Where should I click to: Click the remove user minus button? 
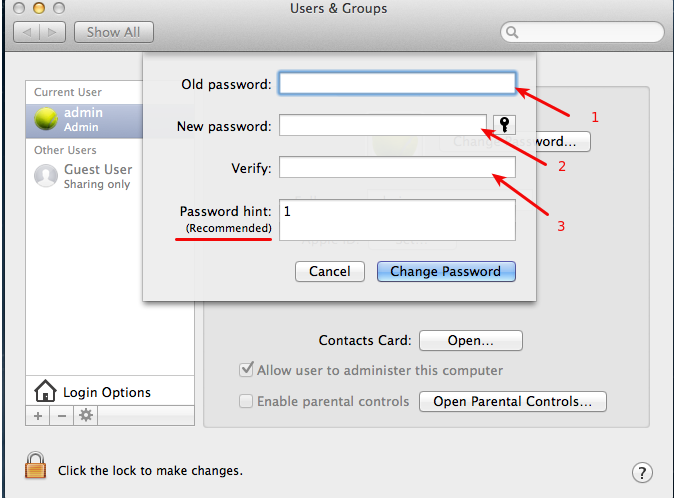[61, 415]
